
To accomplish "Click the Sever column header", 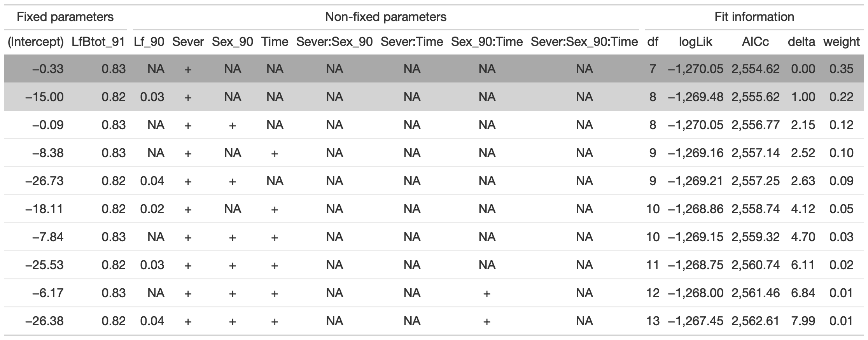I will [x=188, y=42].
